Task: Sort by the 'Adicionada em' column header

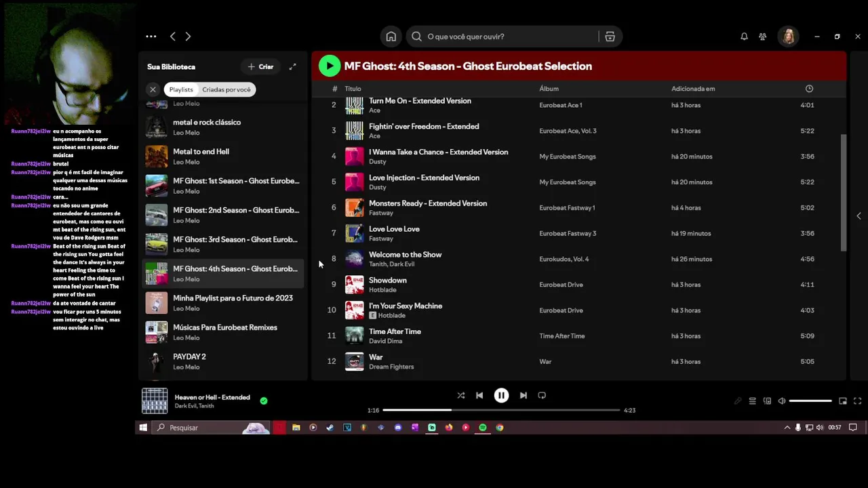Action: 693,89
